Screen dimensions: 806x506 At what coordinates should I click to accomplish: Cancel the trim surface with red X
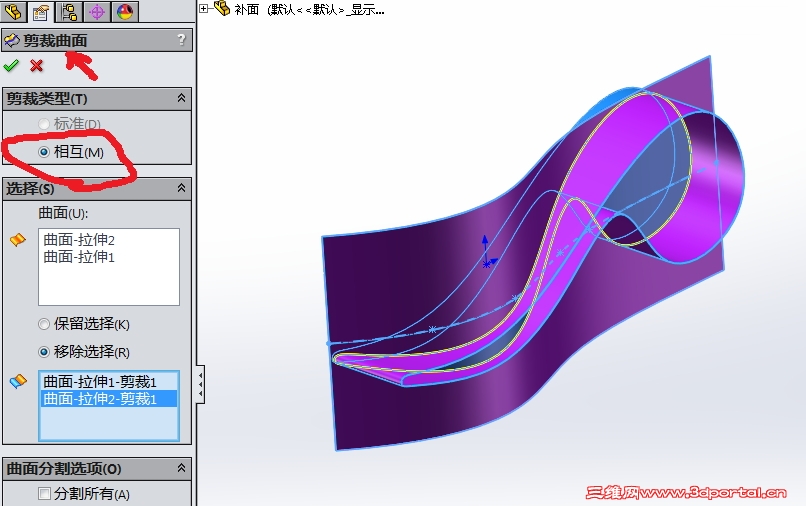point(36,66)
